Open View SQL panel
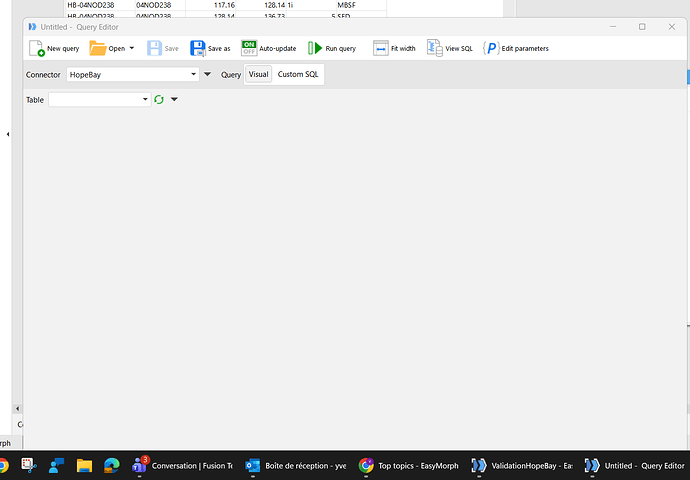The height and width of the screenshot is (480, 690). [x=449, y=48]
